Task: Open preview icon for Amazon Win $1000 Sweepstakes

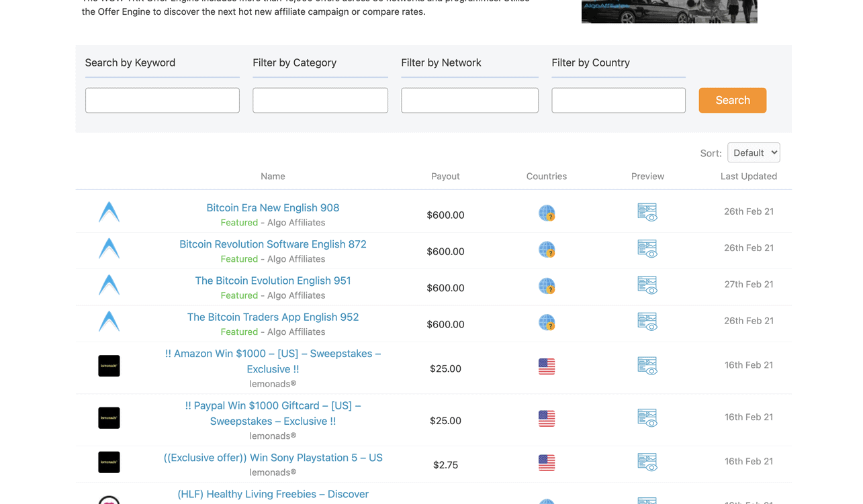Action: click(647, 366)
